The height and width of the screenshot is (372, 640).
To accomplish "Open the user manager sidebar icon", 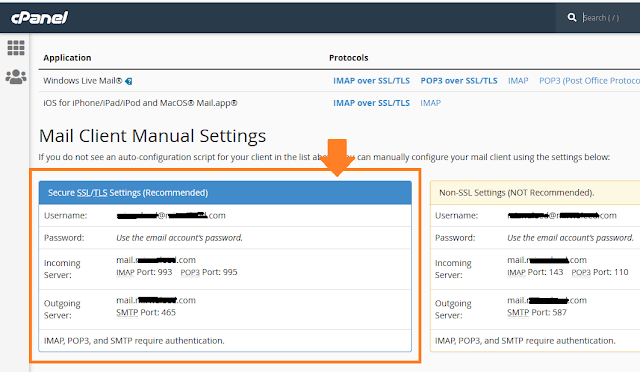I will coord(16,76).
